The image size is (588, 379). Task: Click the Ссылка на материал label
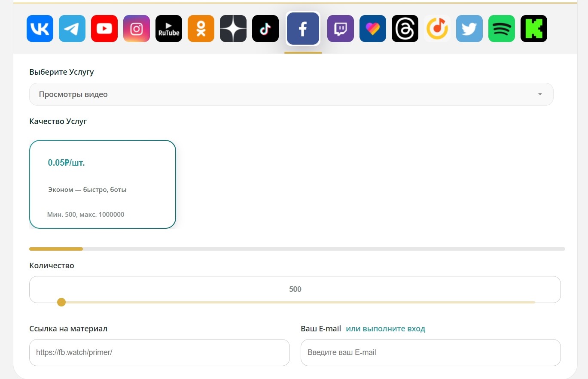pos(68,329)
